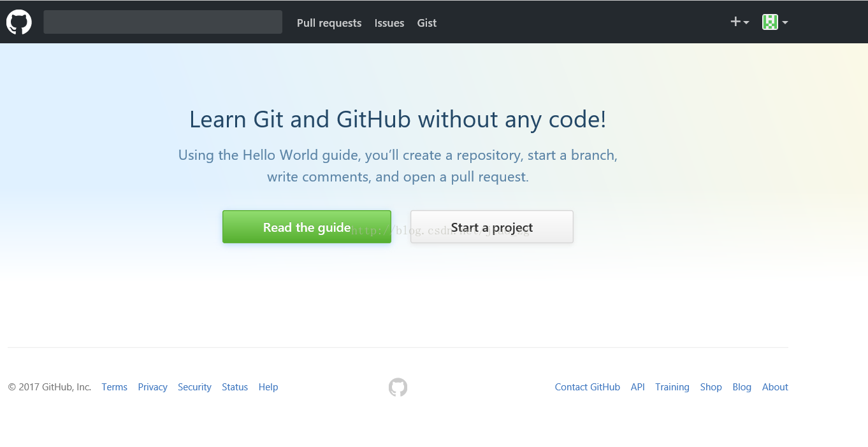
Task: Open the plus create-new dropdown
Action: point(739,22)
